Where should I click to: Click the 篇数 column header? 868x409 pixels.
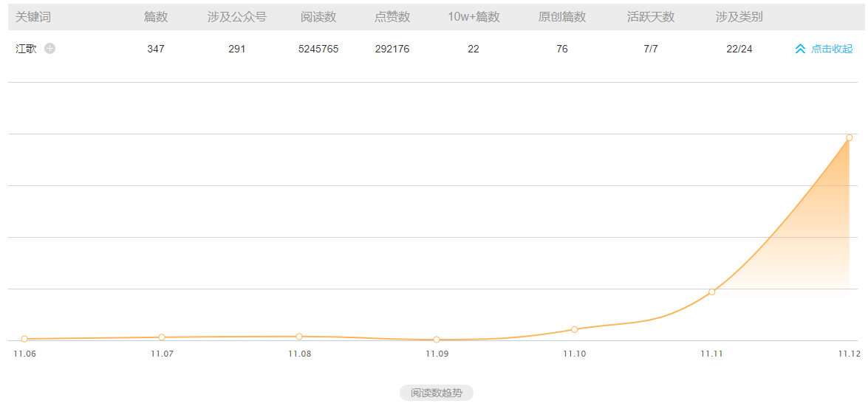point(156,17)
